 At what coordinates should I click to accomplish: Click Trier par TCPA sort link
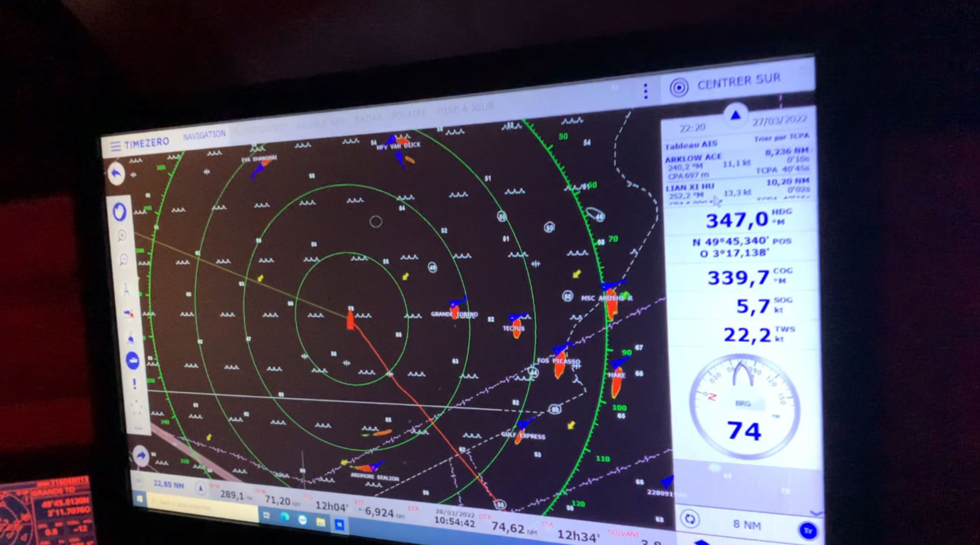781,137
